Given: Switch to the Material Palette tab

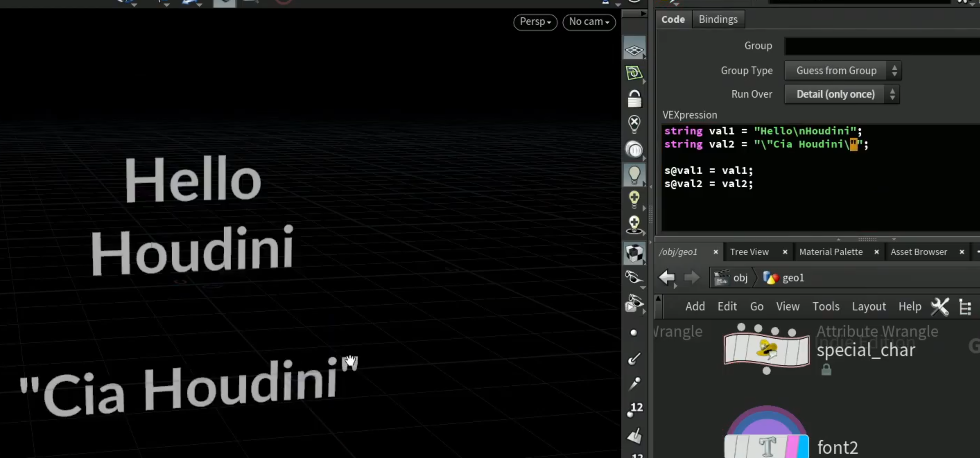Looking at the screenshot, I should pos(831,252).
